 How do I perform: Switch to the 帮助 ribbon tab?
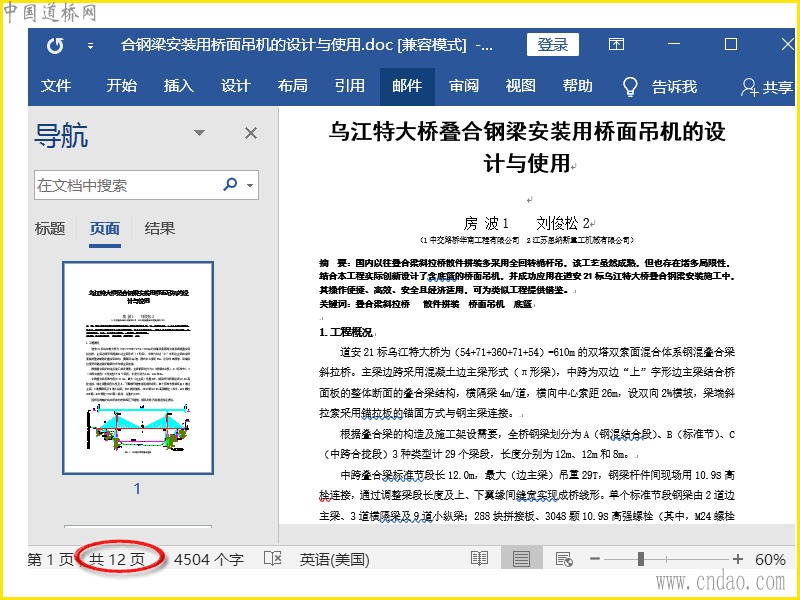click(578, 86)
